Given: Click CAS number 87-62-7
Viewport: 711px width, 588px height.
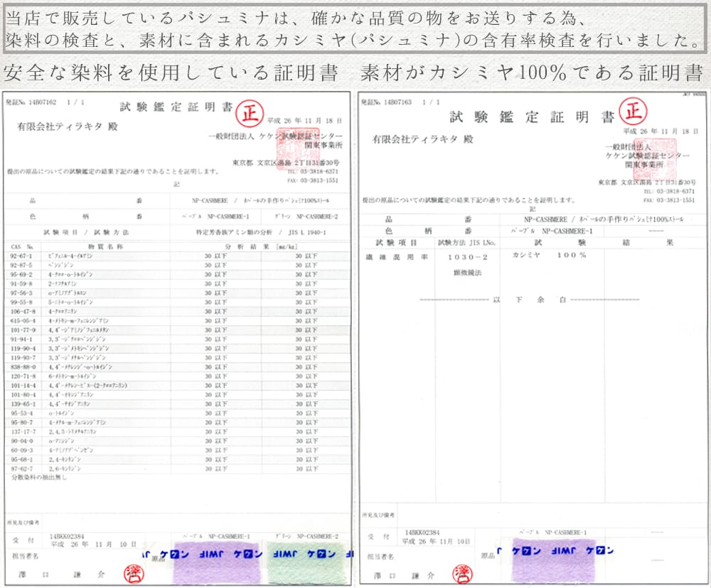Looking at the screenshot, I should [x=21, y=469].
